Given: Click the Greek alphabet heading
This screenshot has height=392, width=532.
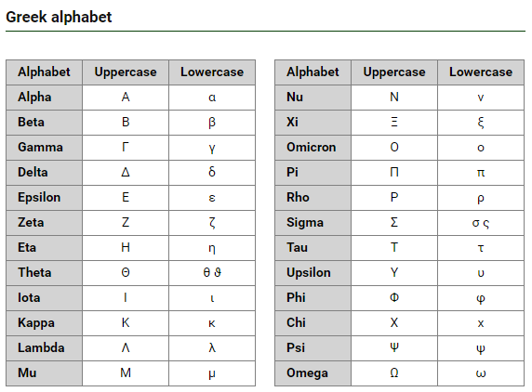Looking at the screenshot, I should 59,17.
